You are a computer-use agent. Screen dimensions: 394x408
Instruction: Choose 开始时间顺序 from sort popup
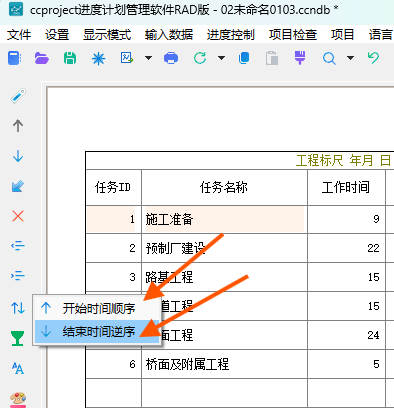click(x=97, y=308)
